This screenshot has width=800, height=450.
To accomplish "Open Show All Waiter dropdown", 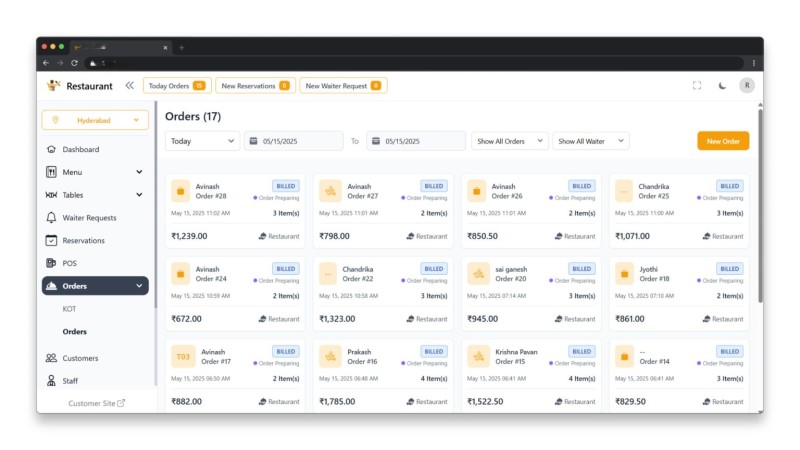I will (590, 141).
